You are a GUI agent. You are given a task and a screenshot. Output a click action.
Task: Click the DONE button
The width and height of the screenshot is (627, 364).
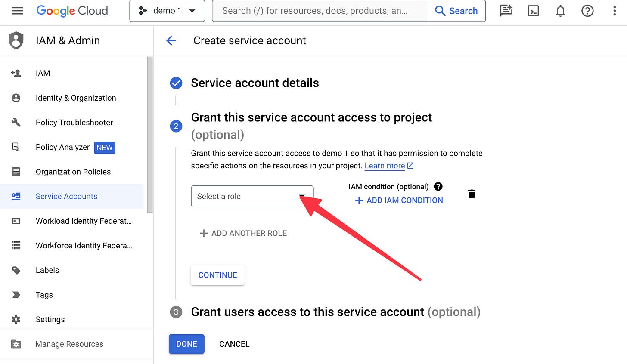(186, 344)
